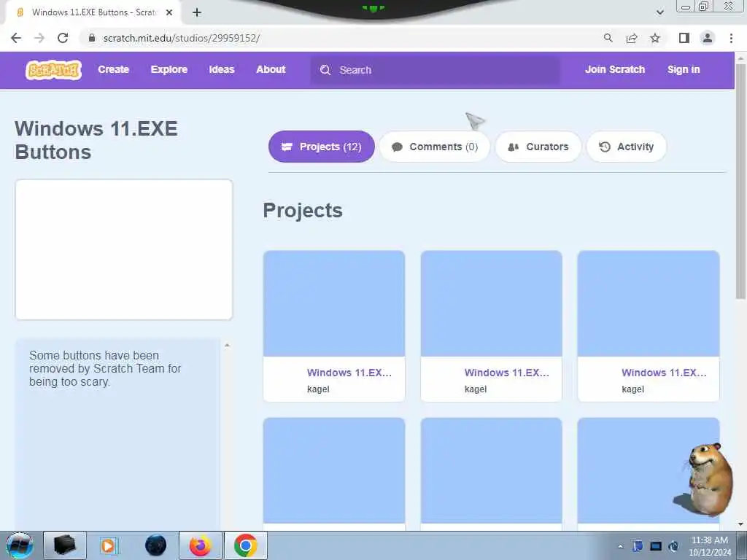This screenshot has height=560, width=747.
Task: Open Chrome side panel
Action: click(684, 38)
